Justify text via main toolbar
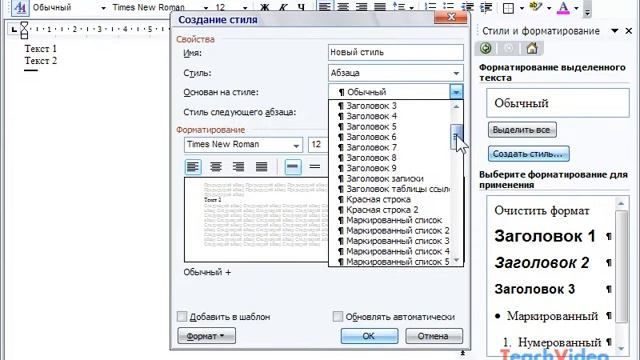Image resolution: width=640 pixels, height=360 pixels. point(380,7)
